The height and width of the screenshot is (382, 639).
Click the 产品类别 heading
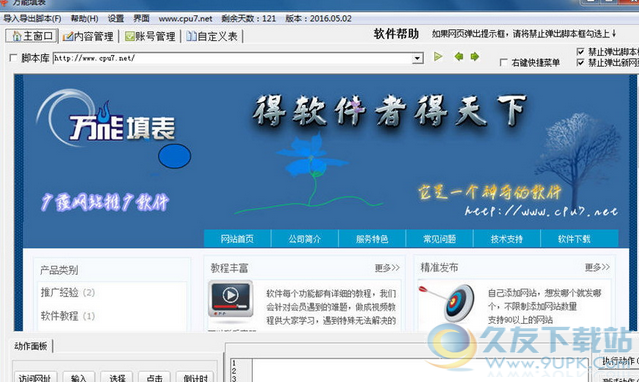pos(59,270)
